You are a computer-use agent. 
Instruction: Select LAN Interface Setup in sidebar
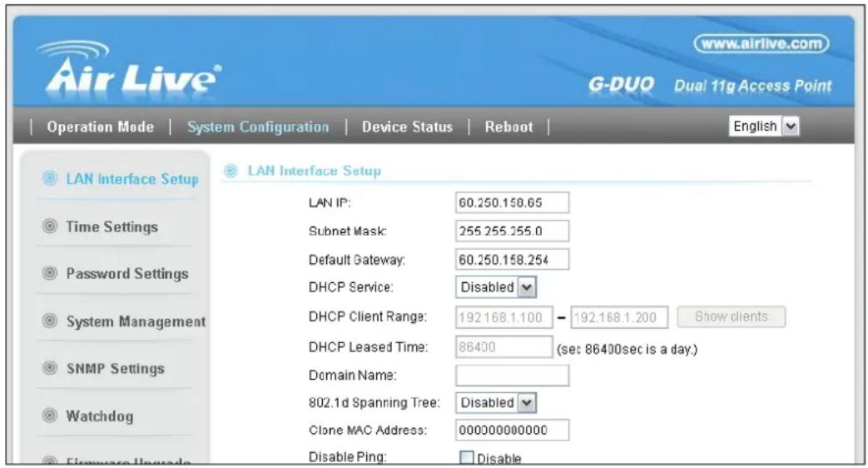pyautogui.click(x=132, y=179)
